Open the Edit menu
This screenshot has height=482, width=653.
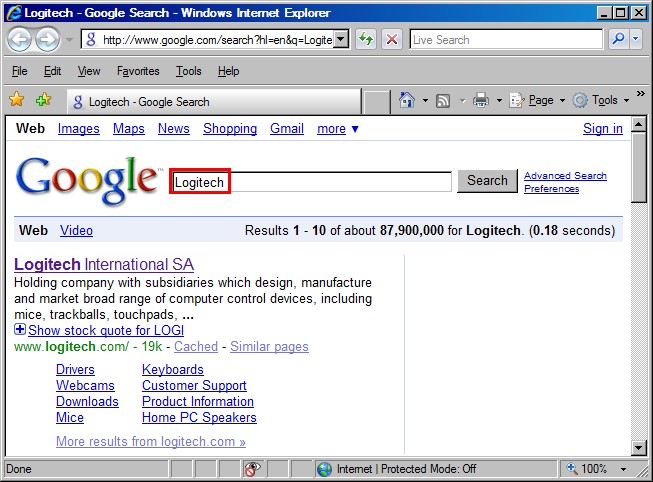(x=52, y=71)
